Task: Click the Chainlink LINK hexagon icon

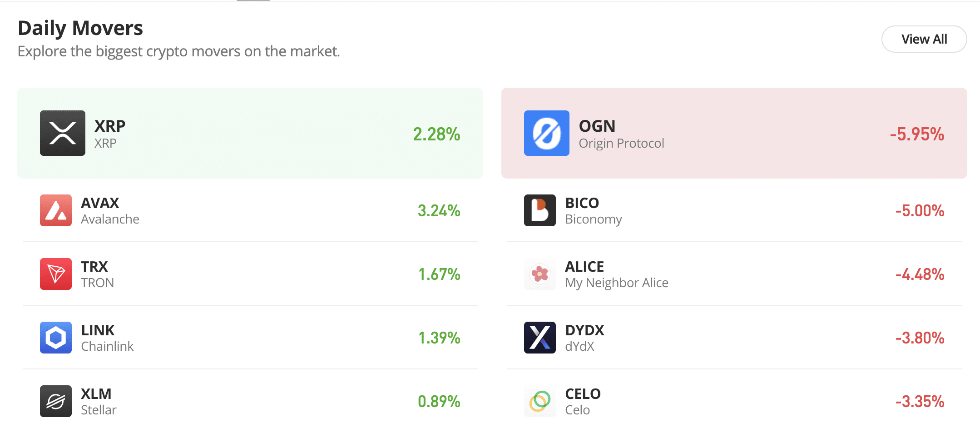Action: [56, 338]
